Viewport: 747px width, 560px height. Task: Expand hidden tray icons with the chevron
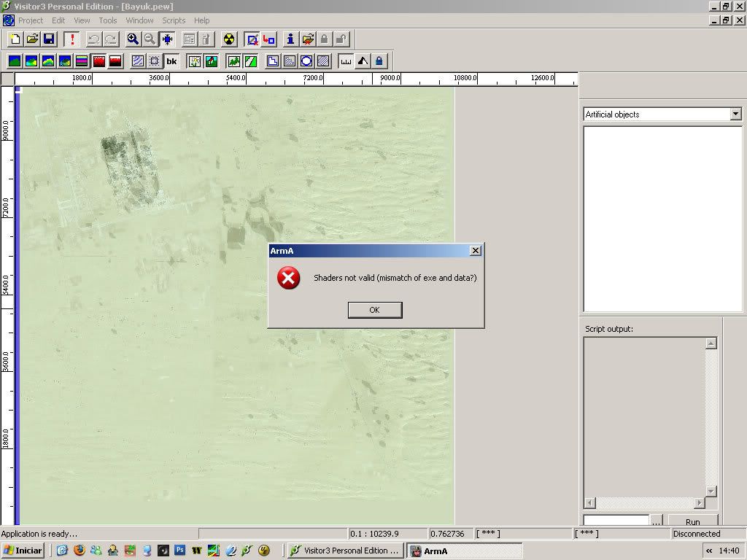(709, 551)
